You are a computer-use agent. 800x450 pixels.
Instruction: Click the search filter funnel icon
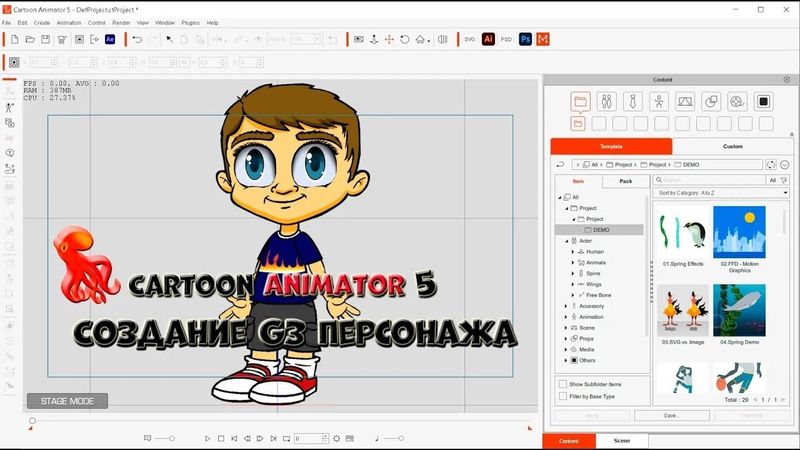784,180
